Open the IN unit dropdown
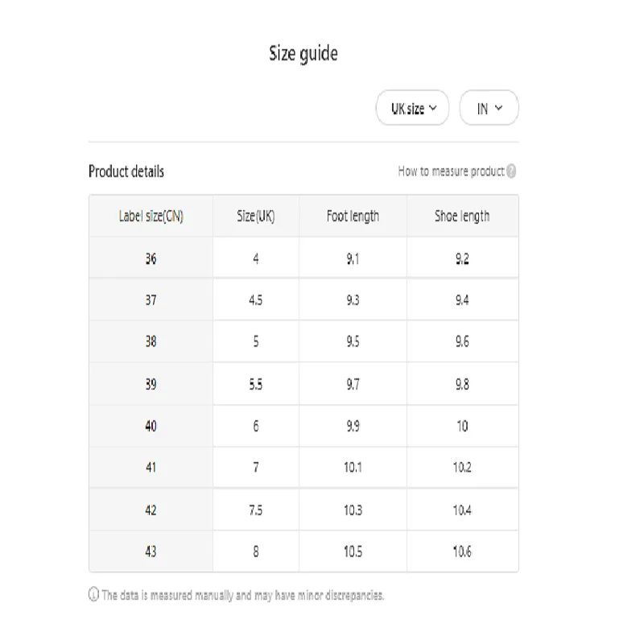The height and width of the screenshot is (644, 644). pyautogui.click(x=489, y=108)
